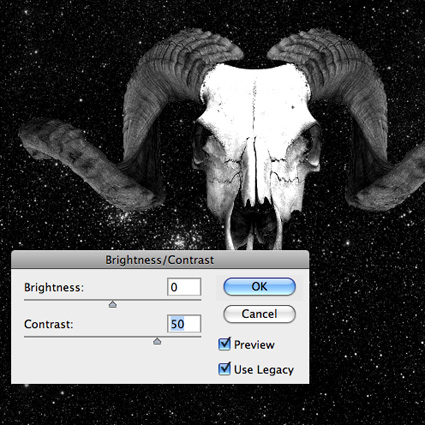
Task: Click the Brightness slider handle
Action: (113, 304)
